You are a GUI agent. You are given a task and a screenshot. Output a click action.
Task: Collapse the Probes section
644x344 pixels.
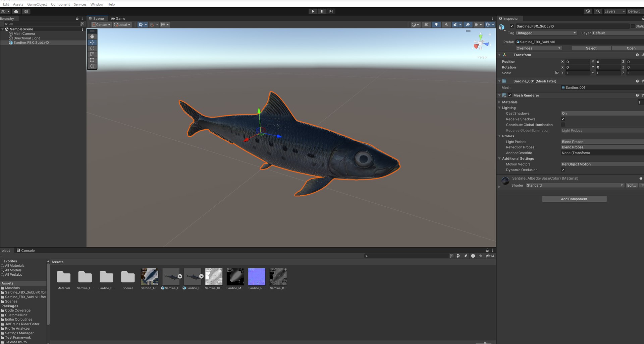tap(499, 136)
